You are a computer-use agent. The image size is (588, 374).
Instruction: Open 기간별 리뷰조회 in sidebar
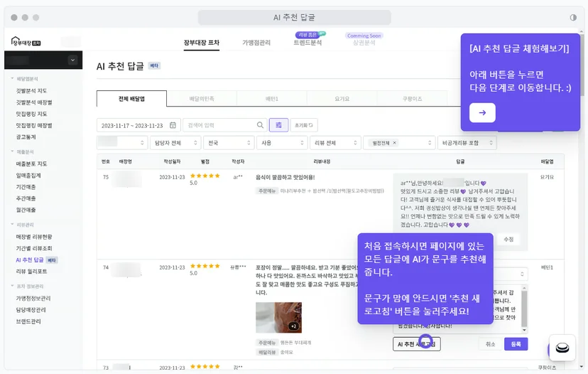(x=34, y=248)
